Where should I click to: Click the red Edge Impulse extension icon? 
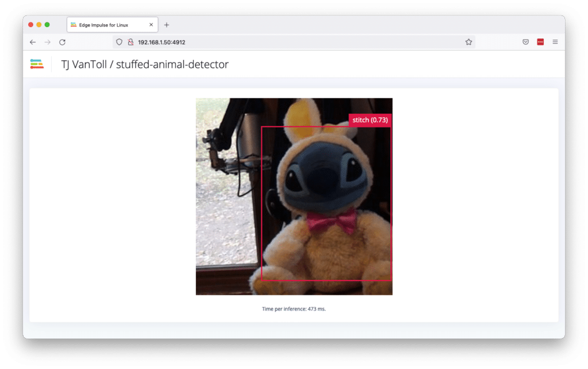(540, 41)
